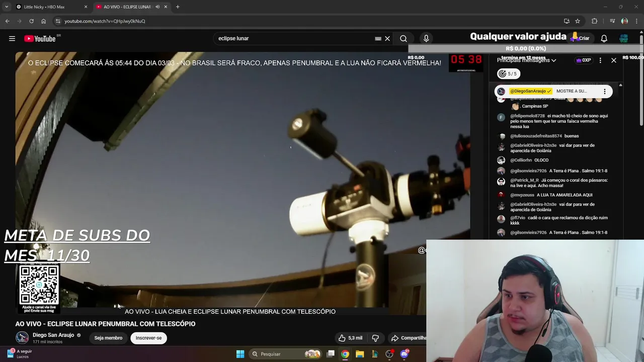Screen dimensions: 644x362
Task: Click chat message from @Patrick_M_R
Action: (x=553, y=183)
